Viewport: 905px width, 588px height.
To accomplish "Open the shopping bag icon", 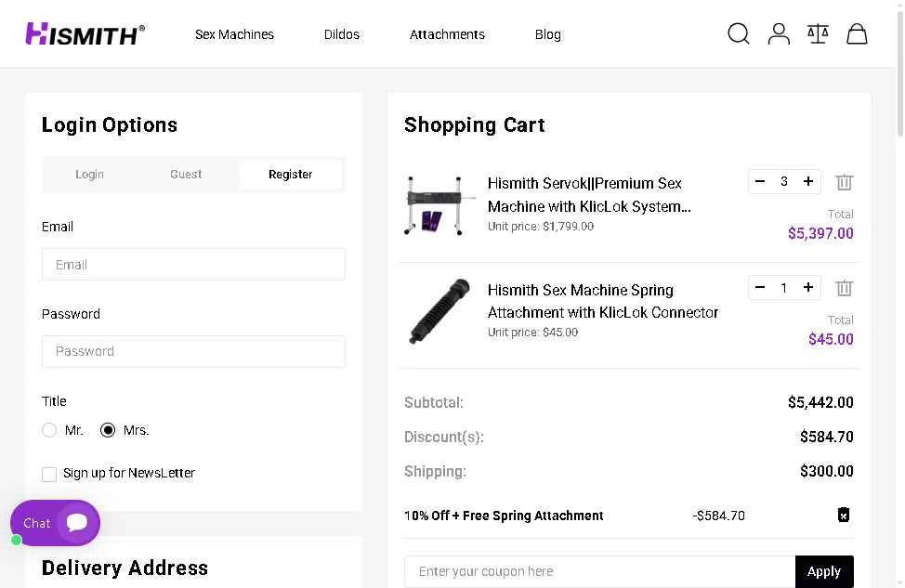I will (857, 34).
